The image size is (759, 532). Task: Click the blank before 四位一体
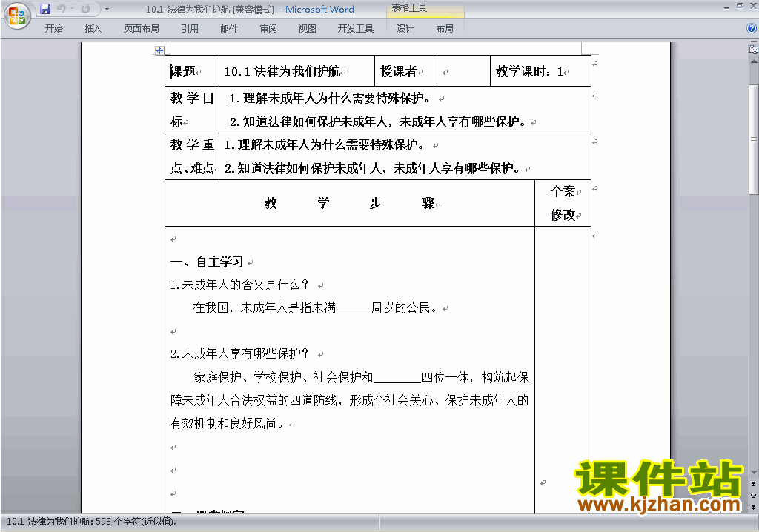click(x=397, y=378)
